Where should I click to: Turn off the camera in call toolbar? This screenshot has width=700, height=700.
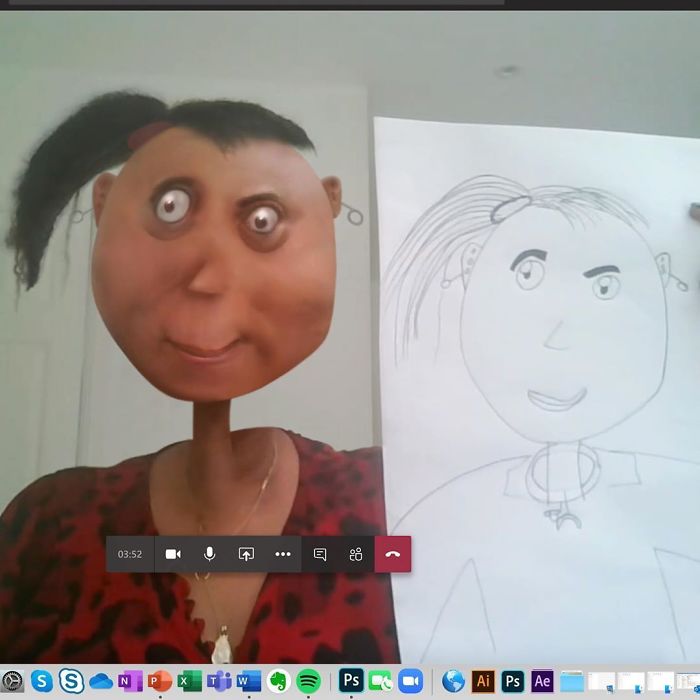pyautogui.click(x=173, y=554)
